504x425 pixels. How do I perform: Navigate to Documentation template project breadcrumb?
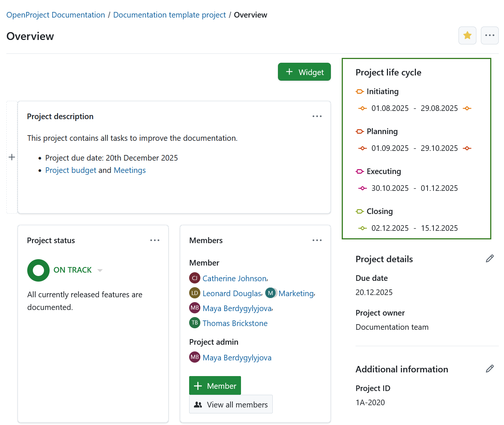(170, 15)
